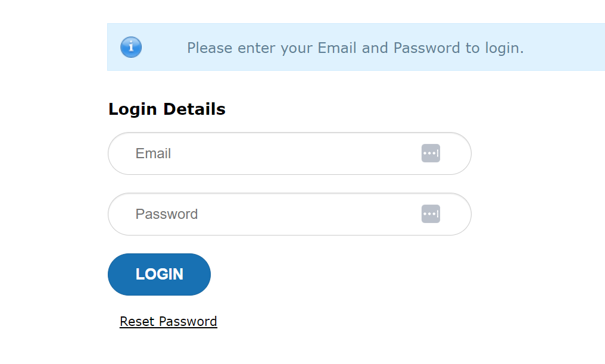Click the "Login Details" heading

coord(167,109)
